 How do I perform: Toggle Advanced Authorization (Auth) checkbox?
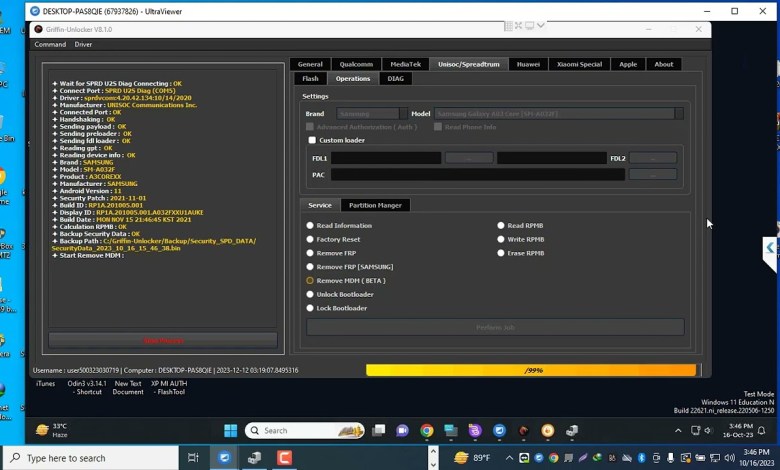pyautogui.click(x=310, y=127)
